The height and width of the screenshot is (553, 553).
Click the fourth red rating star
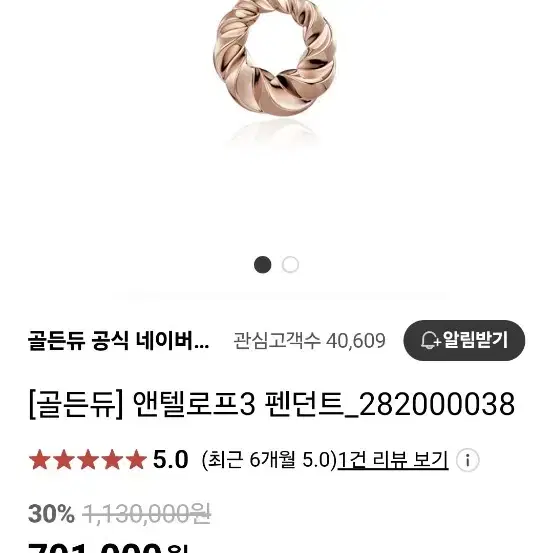(x=112, y=460)
